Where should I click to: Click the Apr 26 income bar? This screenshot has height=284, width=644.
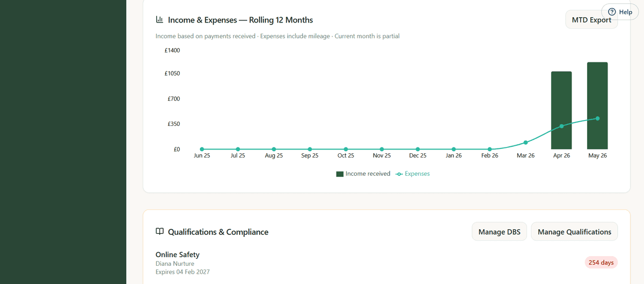click(561, 110)
